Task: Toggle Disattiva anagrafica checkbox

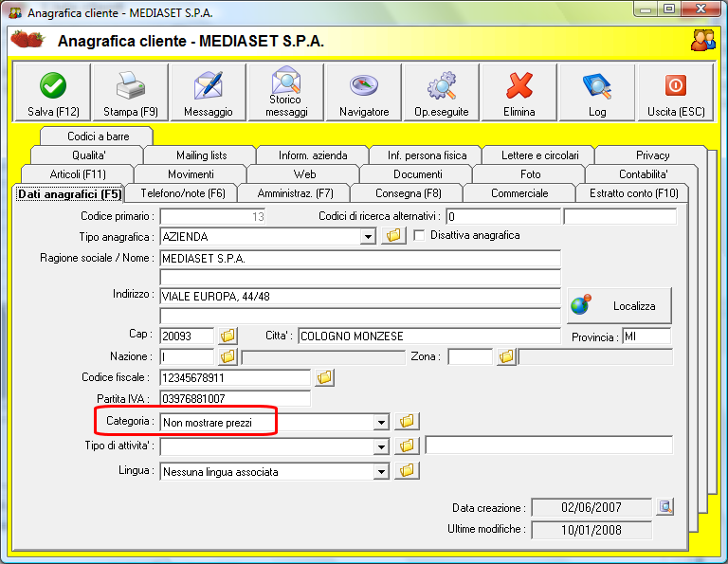Action: (419, 235)
